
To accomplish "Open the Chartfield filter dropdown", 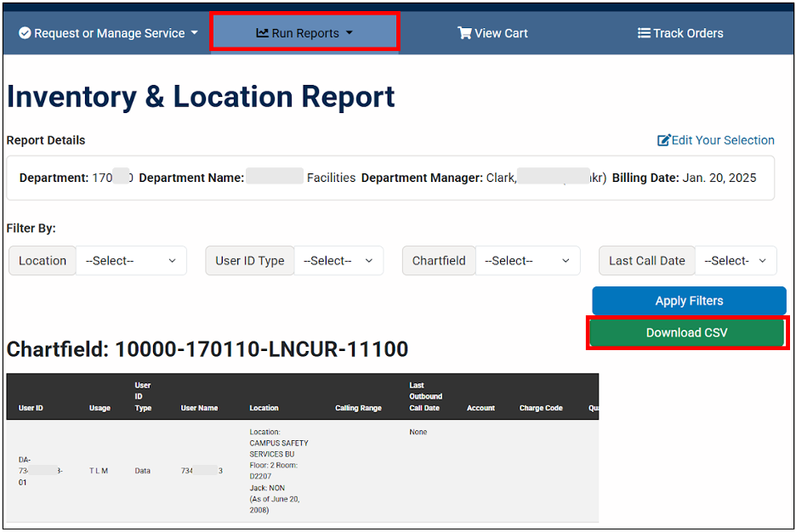I will pyautogui.click(x=527, y=261).
